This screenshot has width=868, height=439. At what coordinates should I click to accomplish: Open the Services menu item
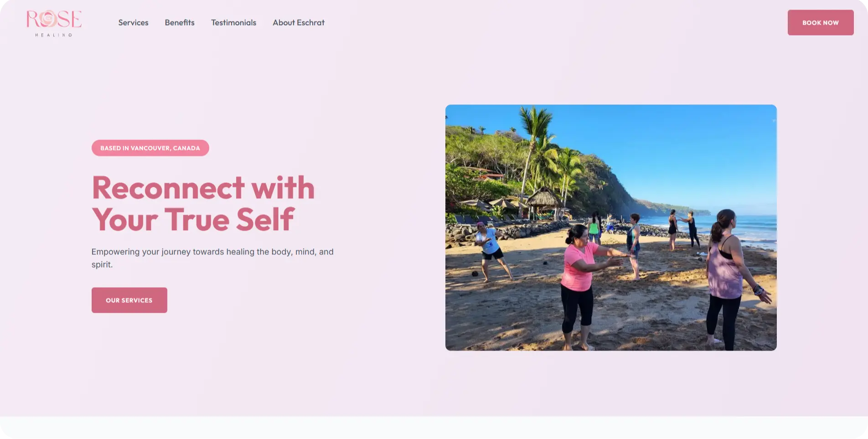click(133, 23)
